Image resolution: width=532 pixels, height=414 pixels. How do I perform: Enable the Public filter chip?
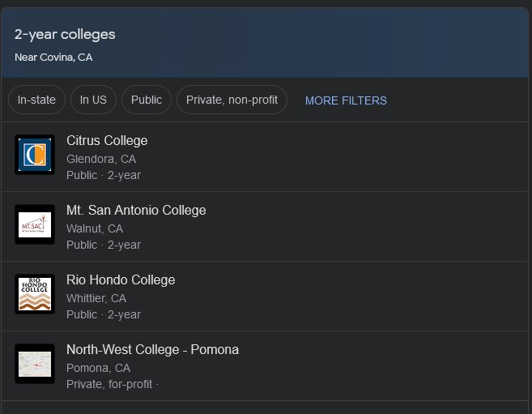coord(147,100)
